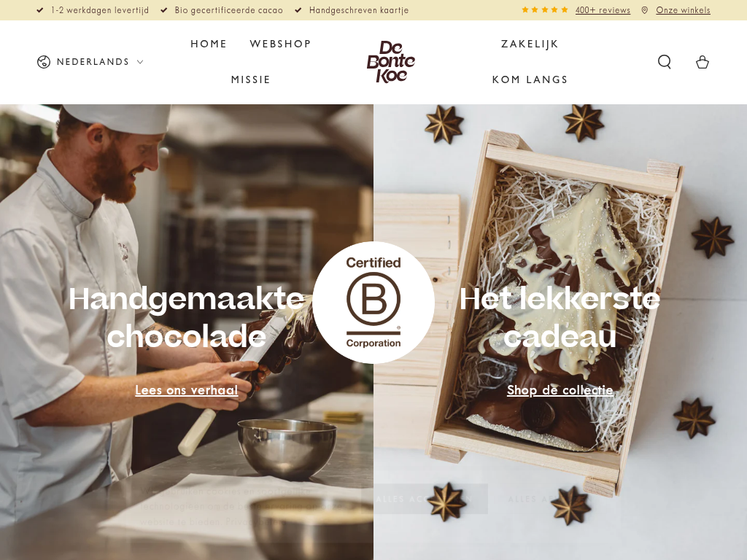747x560 pixels.
Task: Open the search magnifier icon
Action: (665, 62)
